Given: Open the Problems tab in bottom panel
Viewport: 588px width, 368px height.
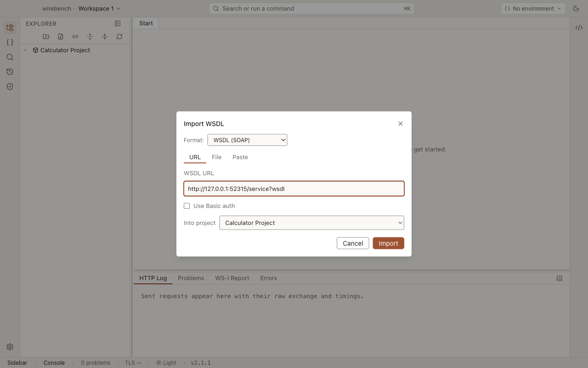Looking at the screenshot, I should (191, 278).
